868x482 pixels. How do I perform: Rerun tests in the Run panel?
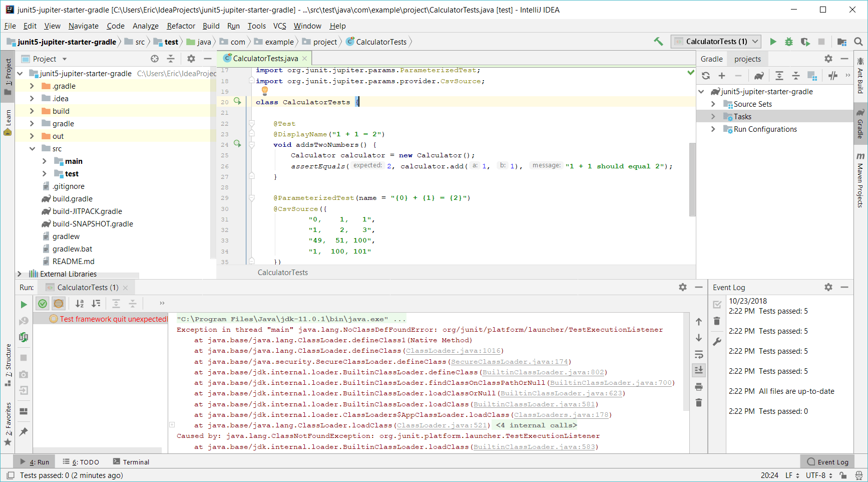24,304
